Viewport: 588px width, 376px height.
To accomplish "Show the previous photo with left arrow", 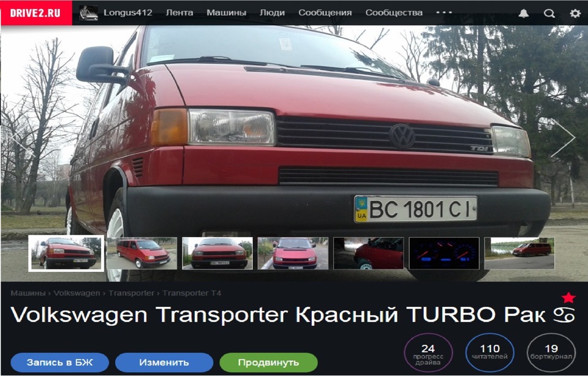I will point(23,138).
